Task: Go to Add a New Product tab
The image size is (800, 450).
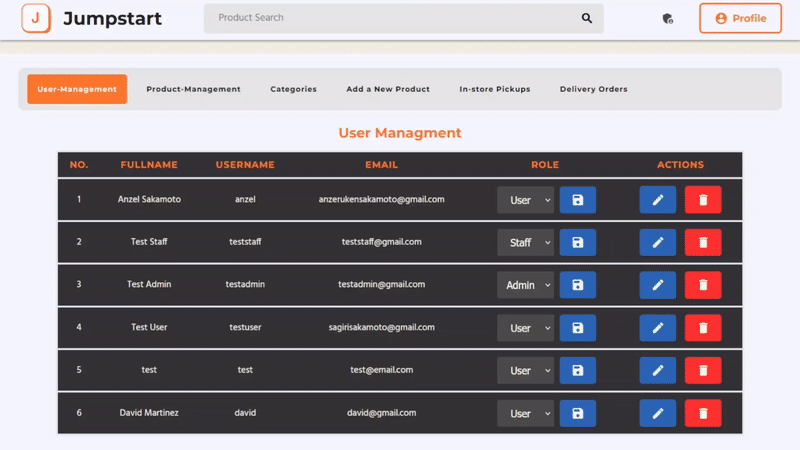Action: pos(388,89)
